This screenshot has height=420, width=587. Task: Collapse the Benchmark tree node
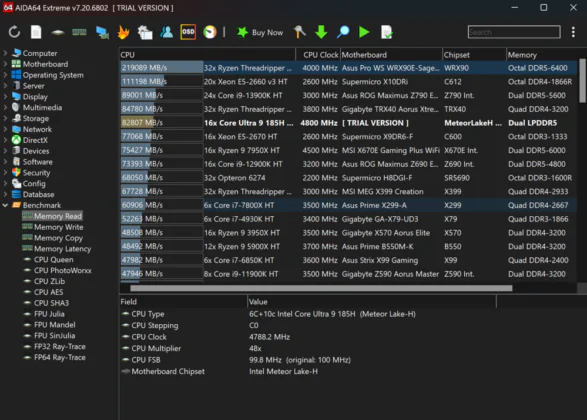click(x=5, y=205)
